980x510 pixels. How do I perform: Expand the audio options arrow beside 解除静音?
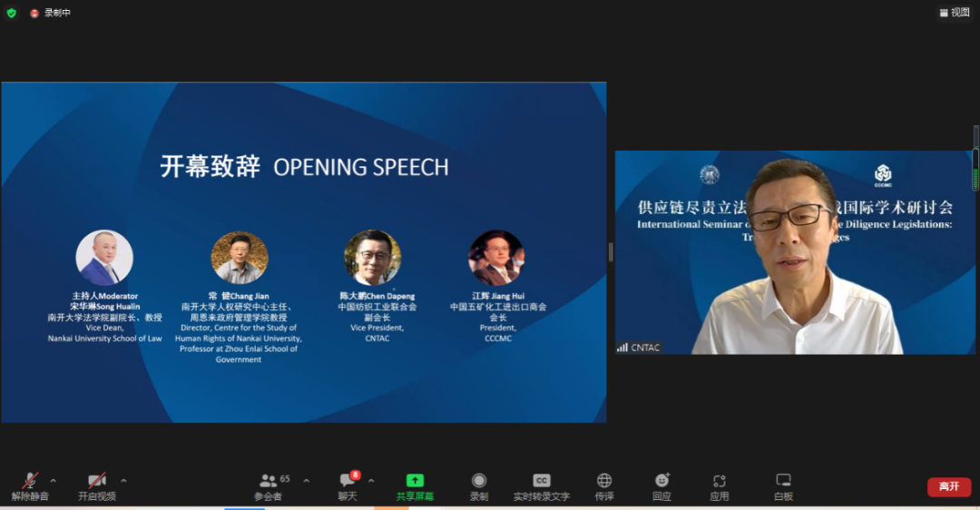pos(53,480)
